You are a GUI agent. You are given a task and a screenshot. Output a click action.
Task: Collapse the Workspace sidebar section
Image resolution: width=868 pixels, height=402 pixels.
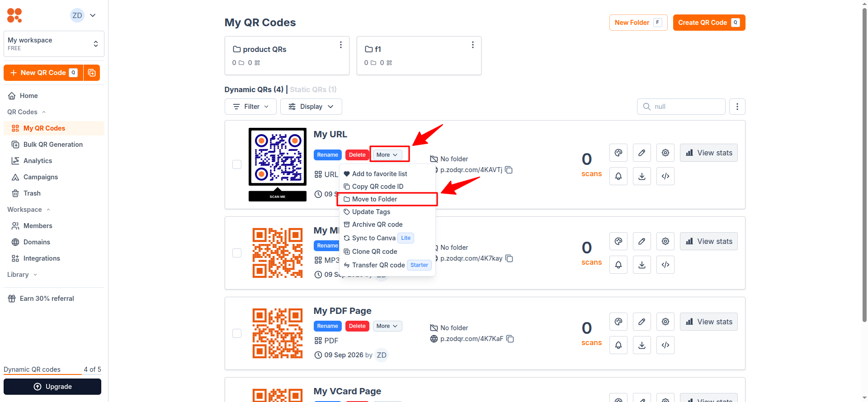29,210
